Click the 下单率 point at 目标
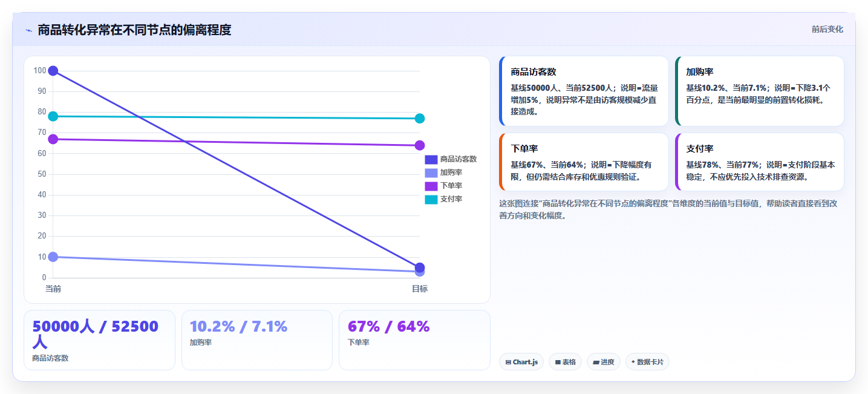 420,145
